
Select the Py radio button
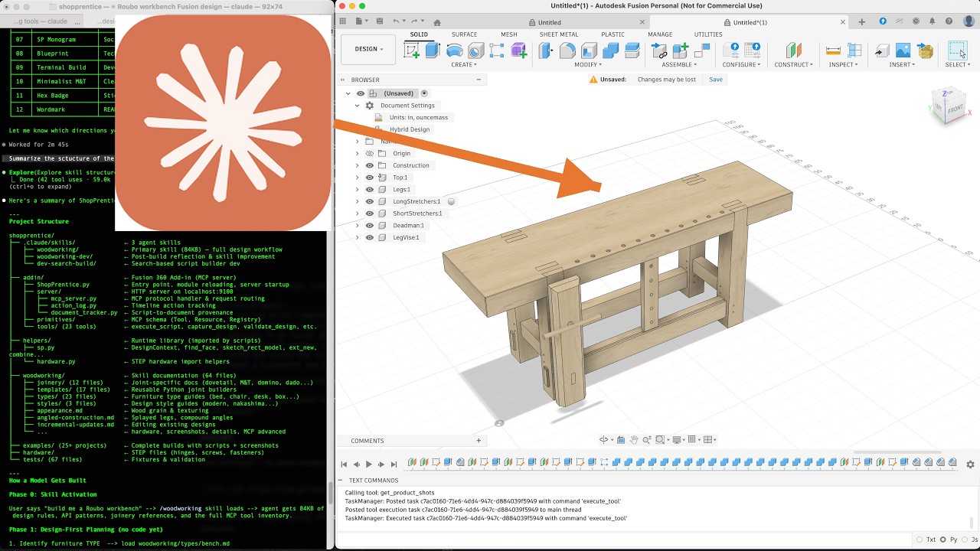pyautogui.click(x=944, y=540)
